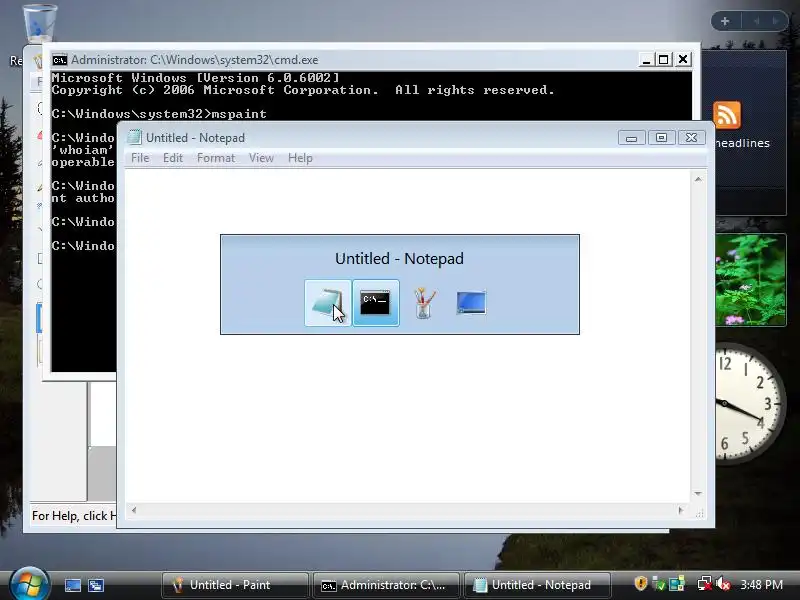Select the Desktop icon in the window switcher

[x=471, y=303]
